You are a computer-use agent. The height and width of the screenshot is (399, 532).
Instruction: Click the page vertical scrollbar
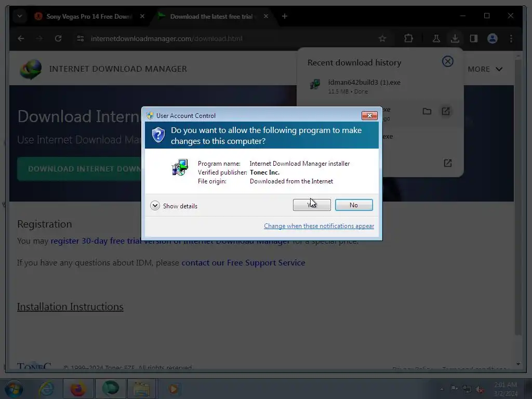point(518,197)
